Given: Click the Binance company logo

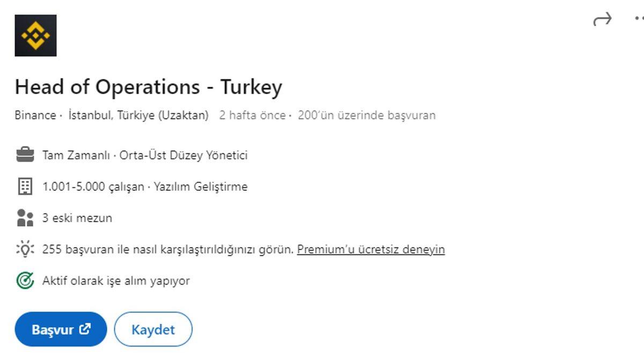Looking at the screenshot, I should 35,36.
